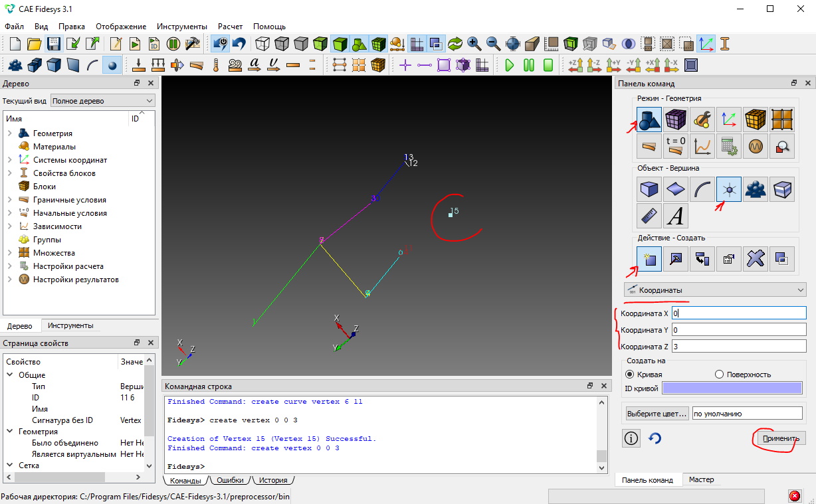The image size is (816, 504).
Task: Click the +Z view orientation icon
Action: coord(575,65)
